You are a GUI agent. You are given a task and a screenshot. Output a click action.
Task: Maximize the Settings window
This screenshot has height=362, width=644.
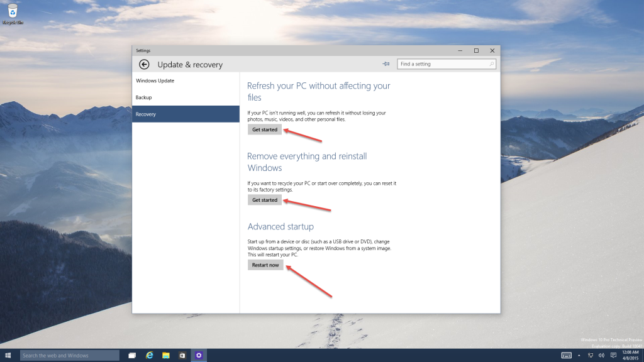[x=476, y=50]
